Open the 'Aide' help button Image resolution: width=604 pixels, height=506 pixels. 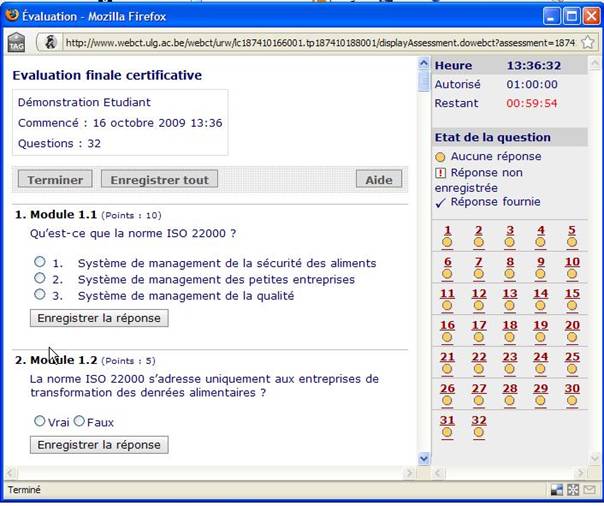pyautogui.click(x=379, y=180)
